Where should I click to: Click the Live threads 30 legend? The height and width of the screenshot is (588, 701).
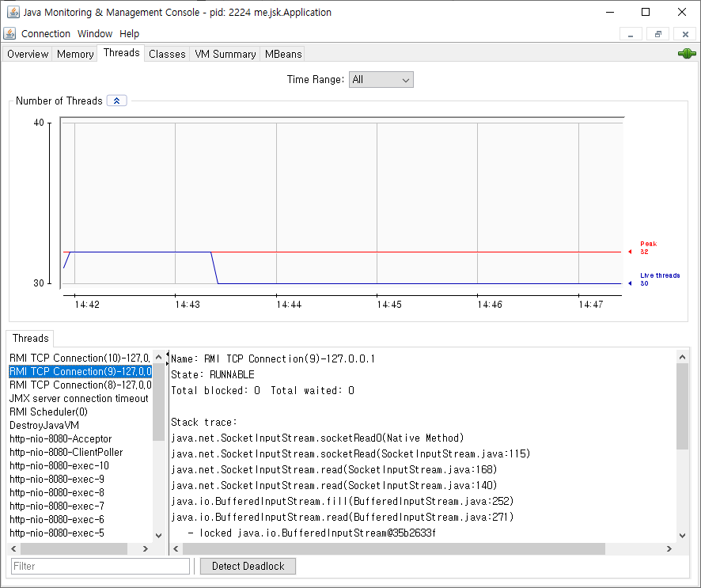[x=654, y=279]
